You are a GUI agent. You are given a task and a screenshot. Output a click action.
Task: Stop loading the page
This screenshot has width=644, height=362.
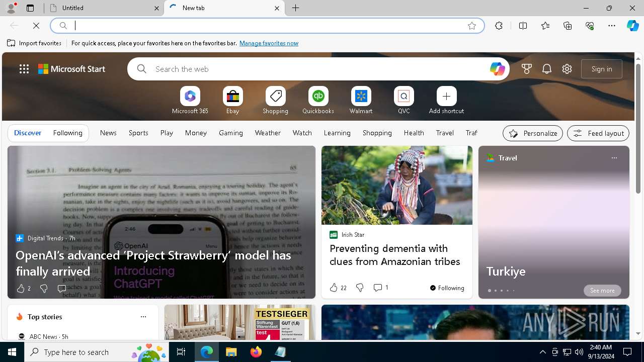click(x=36, y=26)
